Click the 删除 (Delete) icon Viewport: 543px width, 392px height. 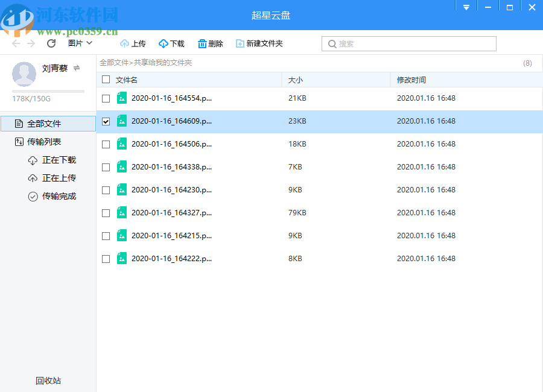tap(202, 43)
